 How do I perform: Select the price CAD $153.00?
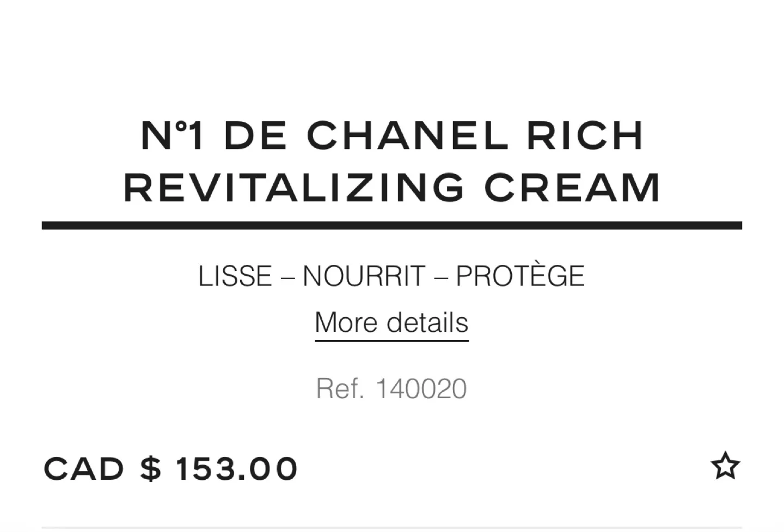171,467
